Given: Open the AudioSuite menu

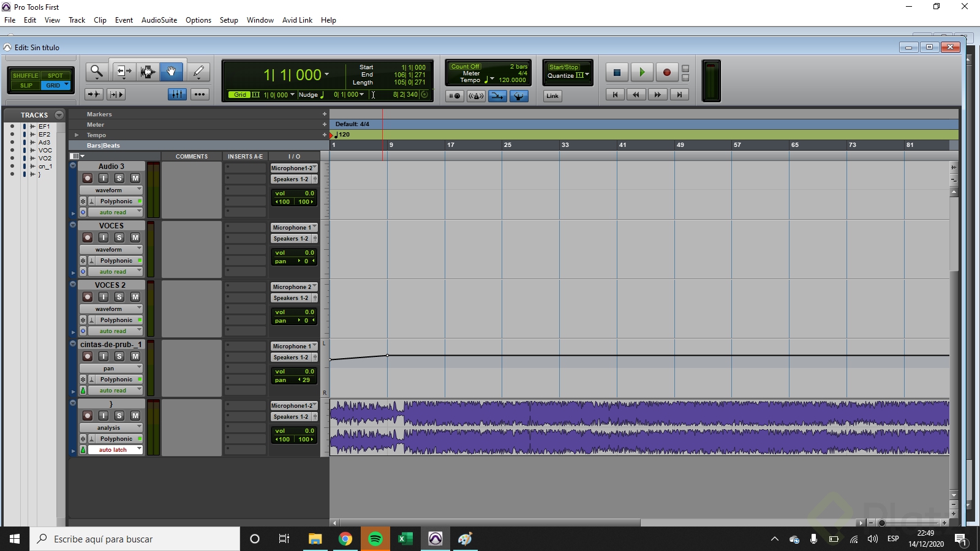Looking at the screenshot, I should (159, 20).
